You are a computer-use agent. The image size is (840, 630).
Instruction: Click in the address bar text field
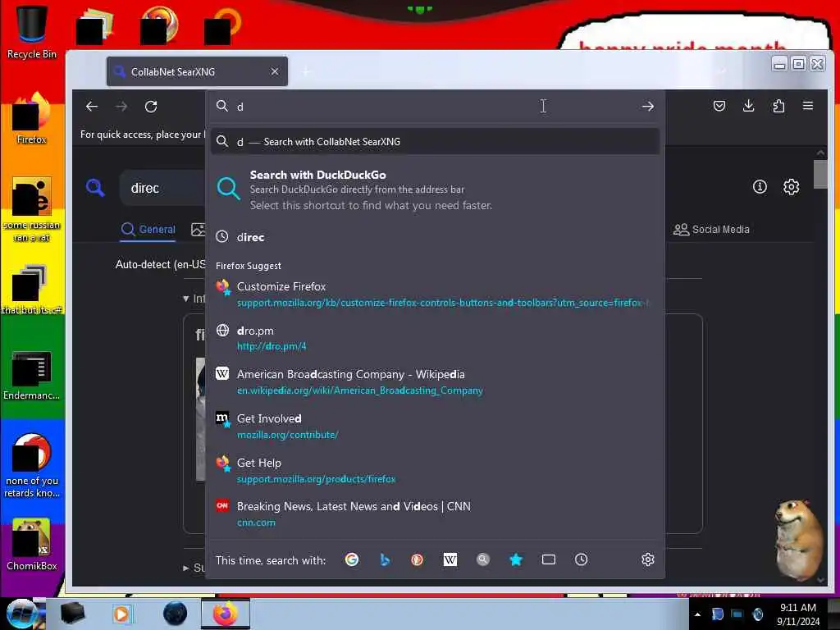(434, 107)
